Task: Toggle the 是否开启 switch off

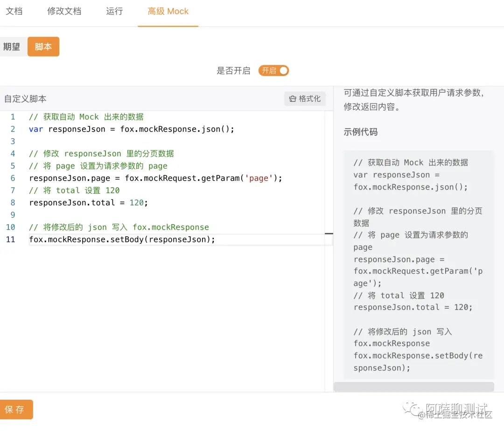Action: point(273,71)
